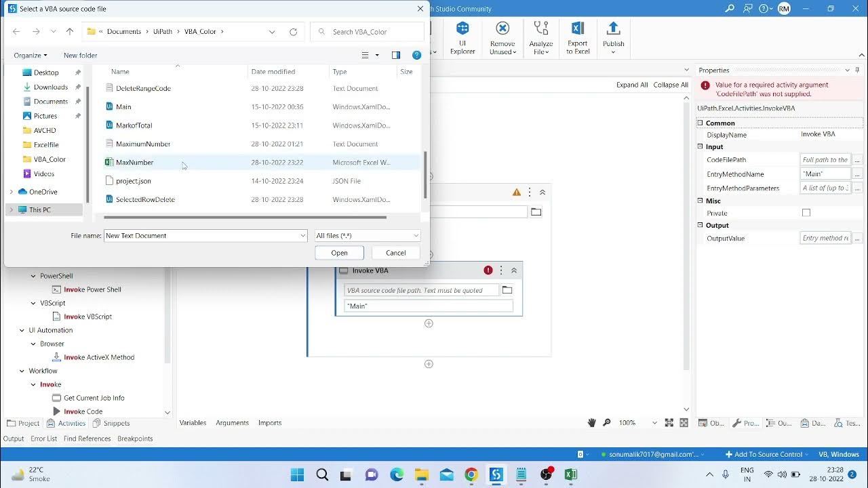The image size is (868, 488).
Task: Click the browse folder icon in Invoke VBA activity
Action: click(507, 290)
